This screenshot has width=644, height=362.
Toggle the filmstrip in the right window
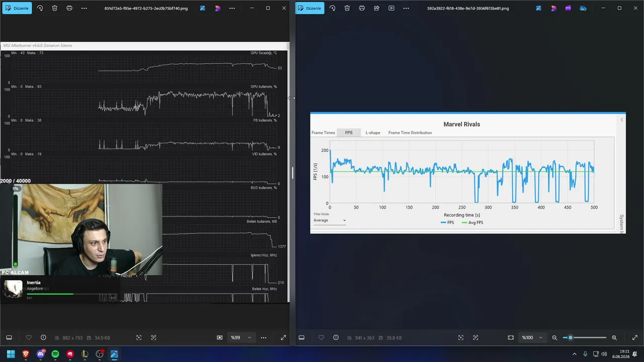tap(301, 338)
